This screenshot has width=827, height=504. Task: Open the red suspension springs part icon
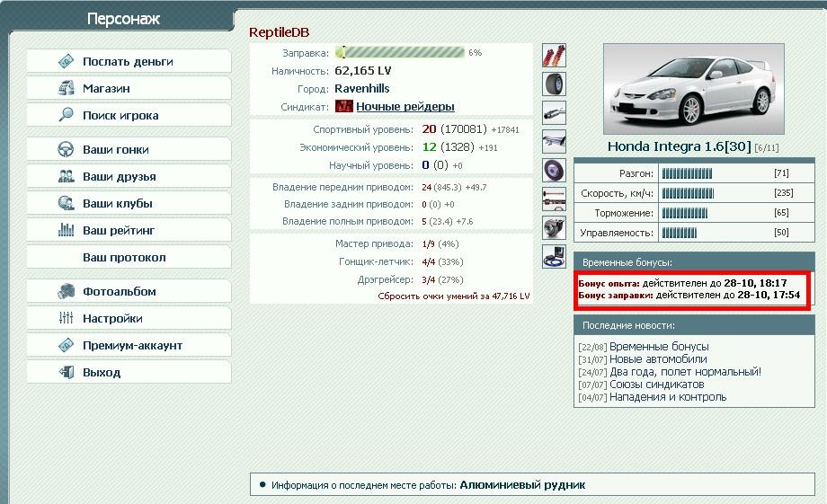(554, 56)
